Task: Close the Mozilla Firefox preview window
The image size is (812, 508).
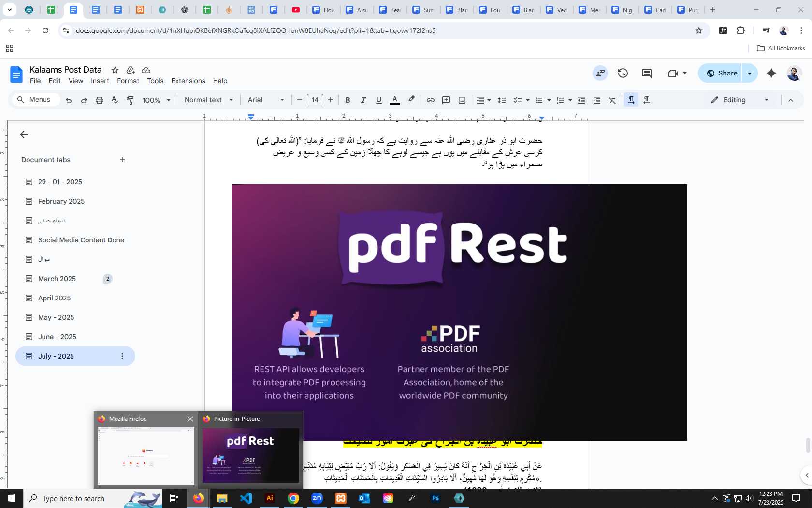Action: pyautogui.click(x=190, y=419)
